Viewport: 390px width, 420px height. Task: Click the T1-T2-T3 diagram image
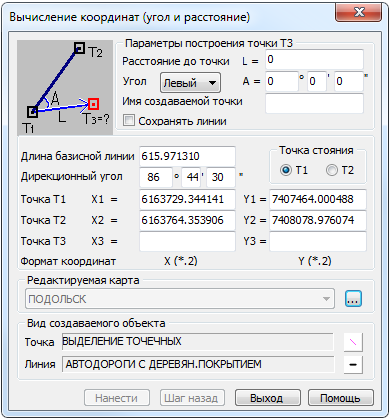[x=65, y=88]
